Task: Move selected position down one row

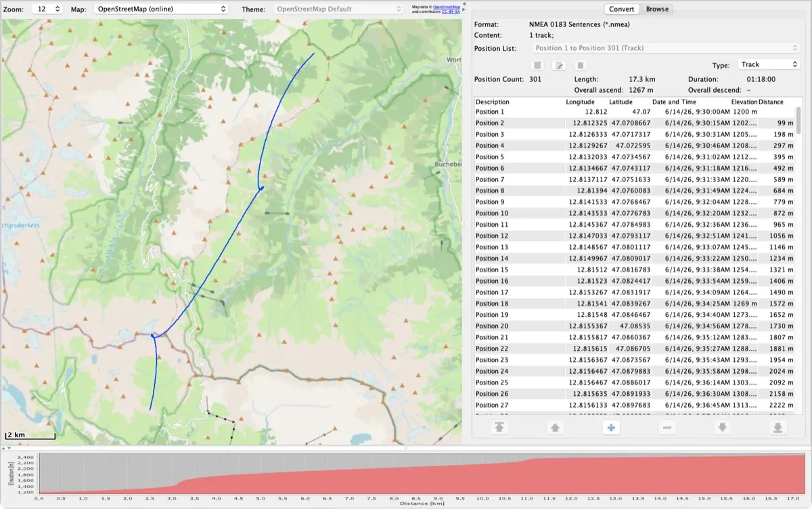Action: tap(722, 428)
